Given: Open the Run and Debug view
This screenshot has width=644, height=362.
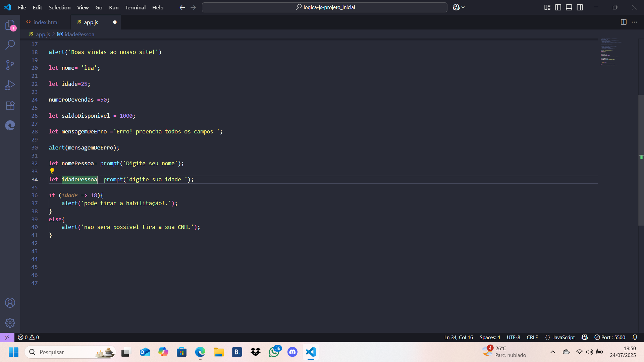Looking at the screenshot, I should (x=10, y=85).
